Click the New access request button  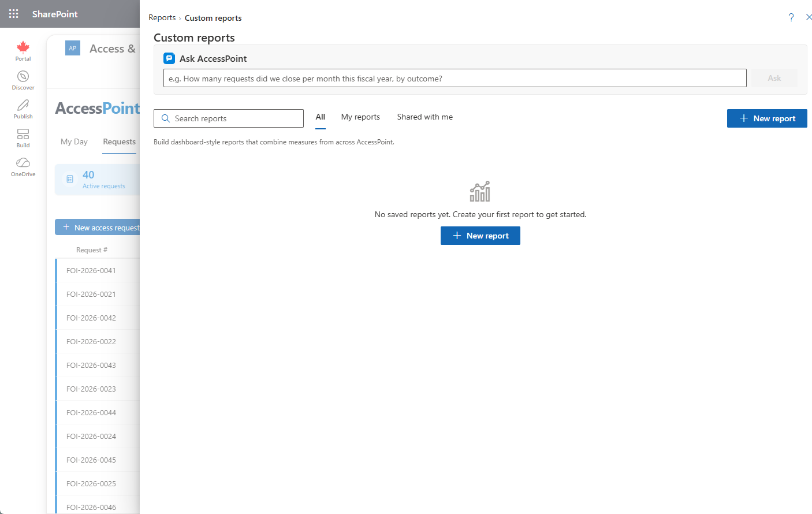[x=98, y=228]
